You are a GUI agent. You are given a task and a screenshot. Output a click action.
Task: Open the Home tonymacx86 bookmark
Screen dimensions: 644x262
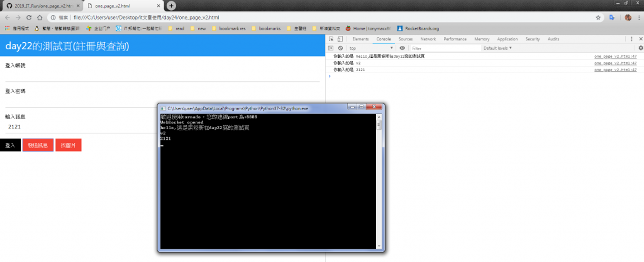click(368, 29)
